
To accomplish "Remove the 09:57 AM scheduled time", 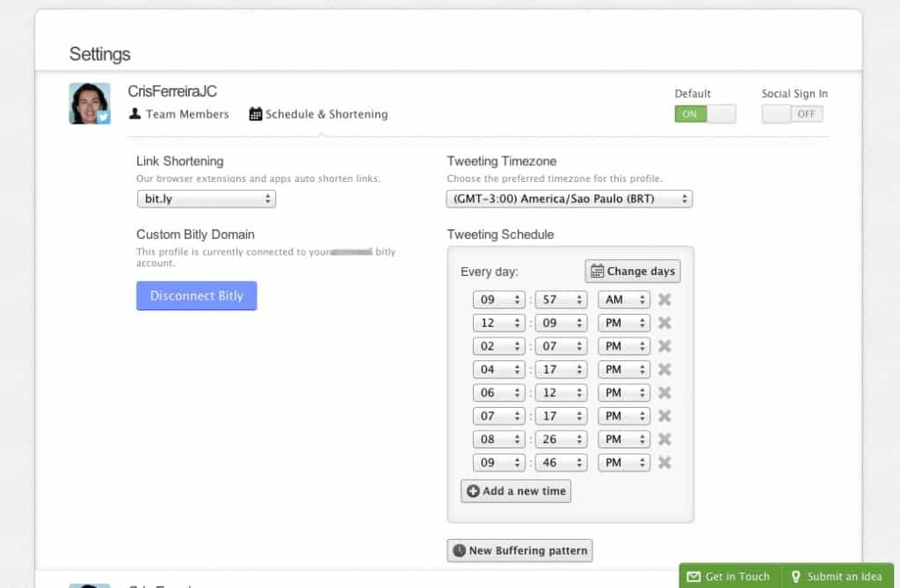I will [664, 299].
